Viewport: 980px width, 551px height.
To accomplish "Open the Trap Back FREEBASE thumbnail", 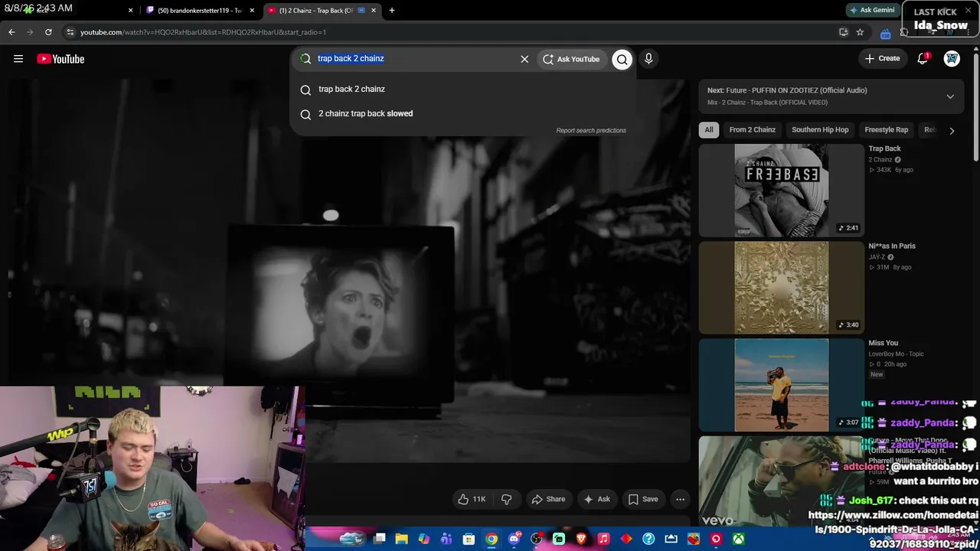I will point(781,191).
